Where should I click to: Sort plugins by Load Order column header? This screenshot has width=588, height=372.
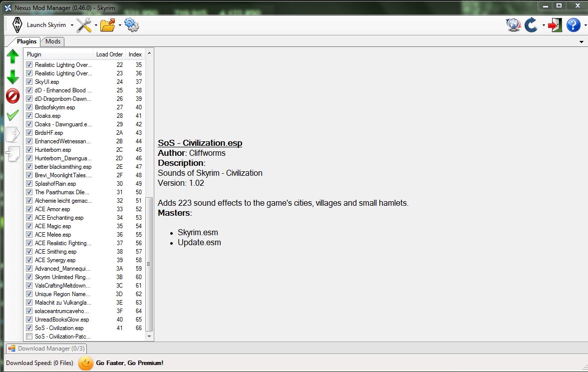(109, 54)
